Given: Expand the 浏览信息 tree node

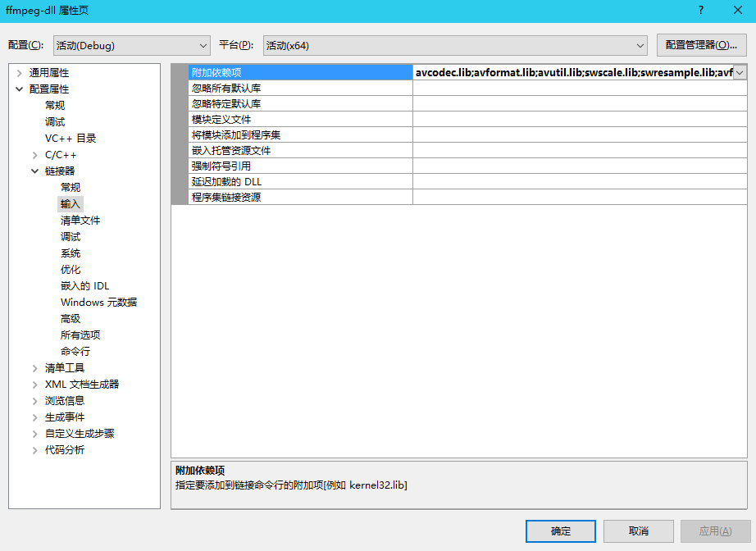Looking at the screenshot, I should tap(34, 401).
